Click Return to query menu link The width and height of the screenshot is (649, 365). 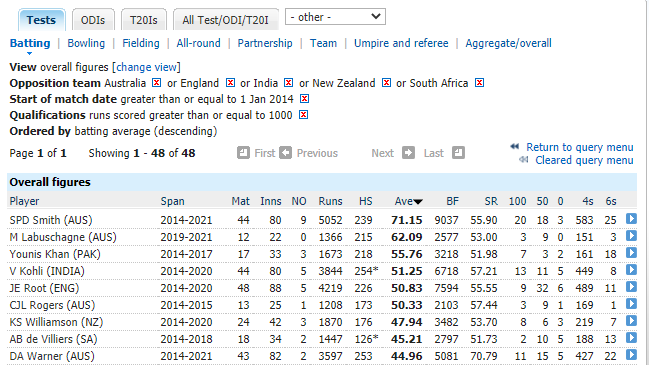pyautogui.click(x=579, y=147)
